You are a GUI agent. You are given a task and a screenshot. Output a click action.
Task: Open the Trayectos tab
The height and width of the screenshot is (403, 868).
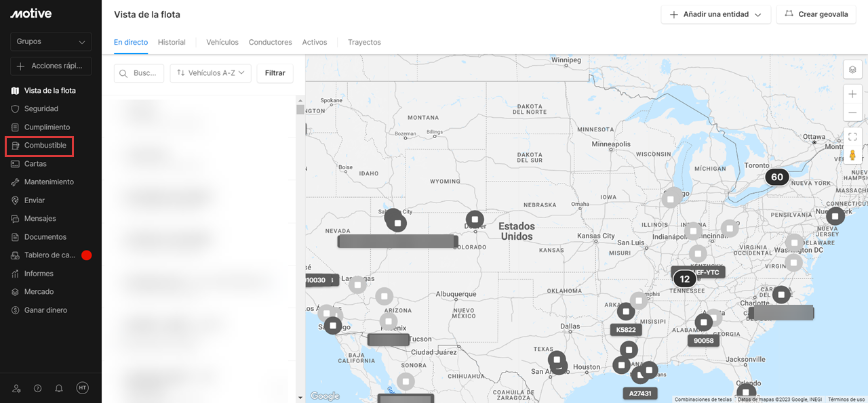click(x=364, y=42)
